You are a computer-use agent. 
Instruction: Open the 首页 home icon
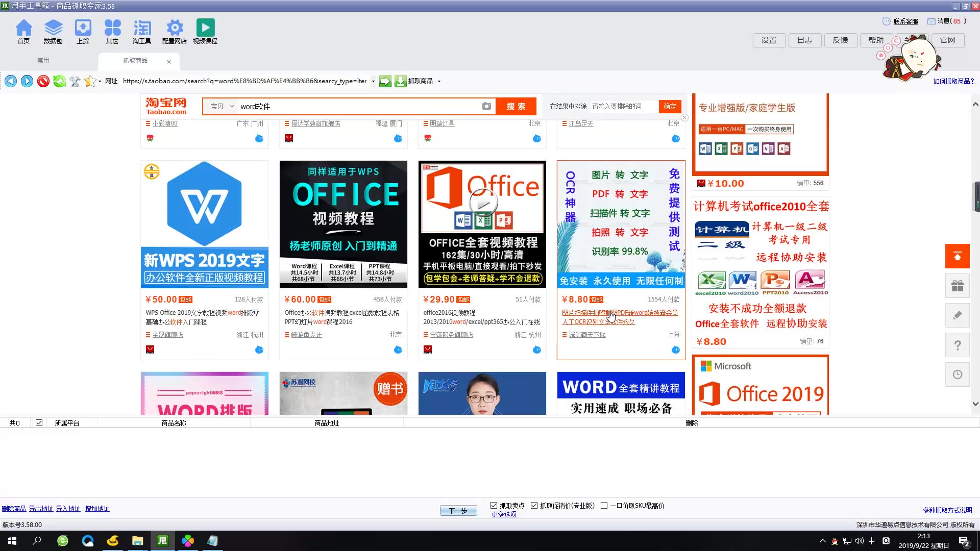(23, 32)
